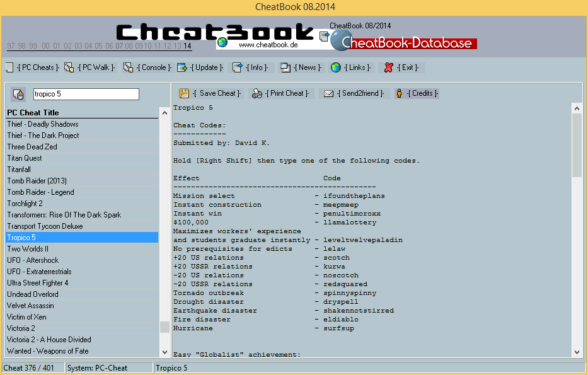Select Titan Quest in the list

(83, 158)
